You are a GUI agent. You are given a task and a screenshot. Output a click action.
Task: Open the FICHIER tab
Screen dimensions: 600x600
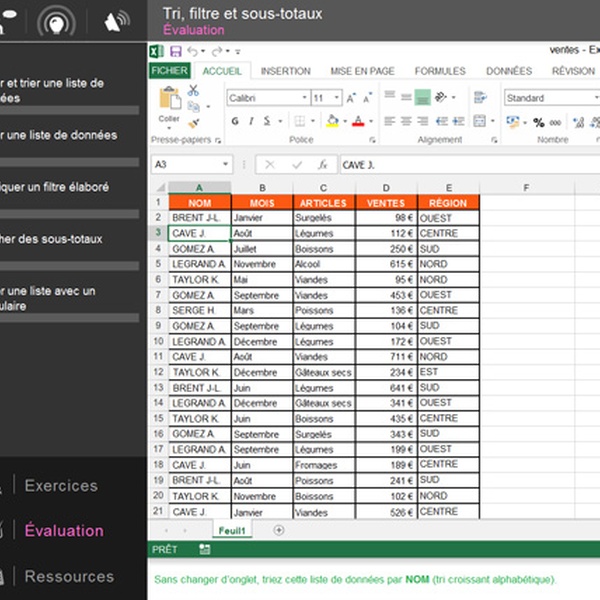pos(170,71)
